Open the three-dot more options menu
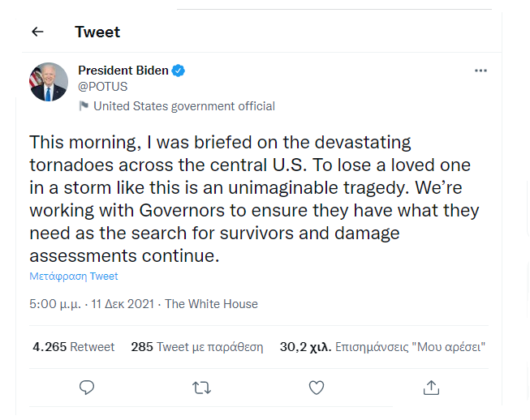 pos(480,71)
